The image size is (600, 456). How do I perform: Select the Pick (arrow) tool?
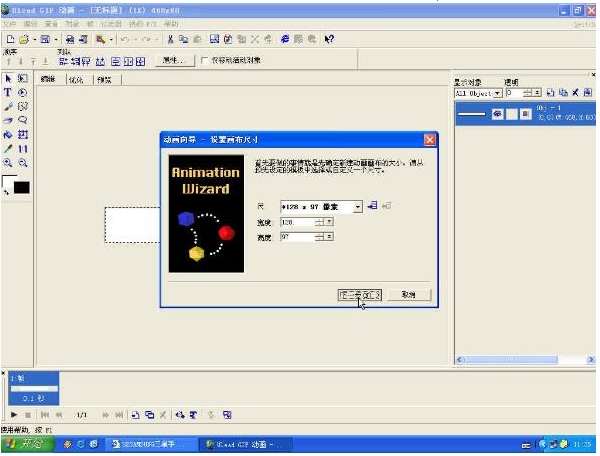click(8, 79)
